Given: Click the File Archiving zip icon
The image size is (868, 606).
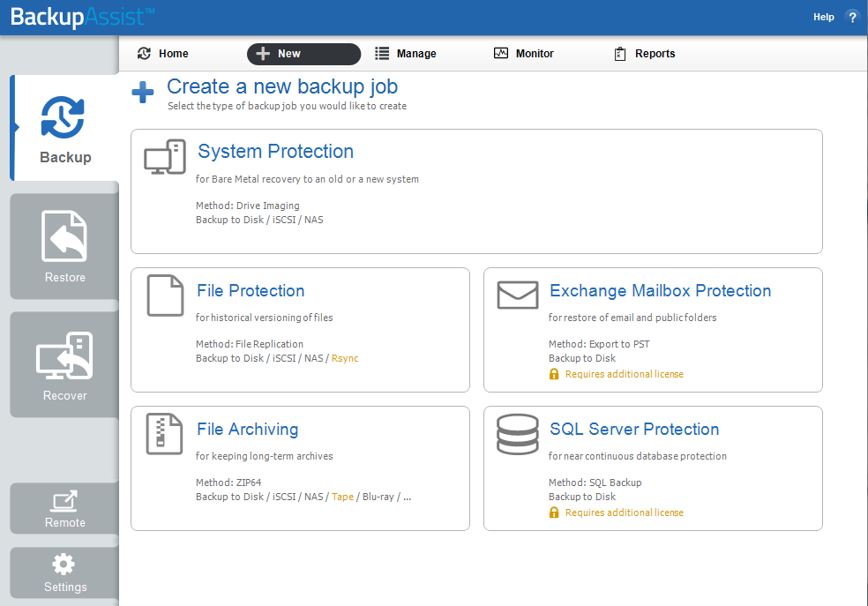Looking at the screenshot, I should (x=164, y=434).
